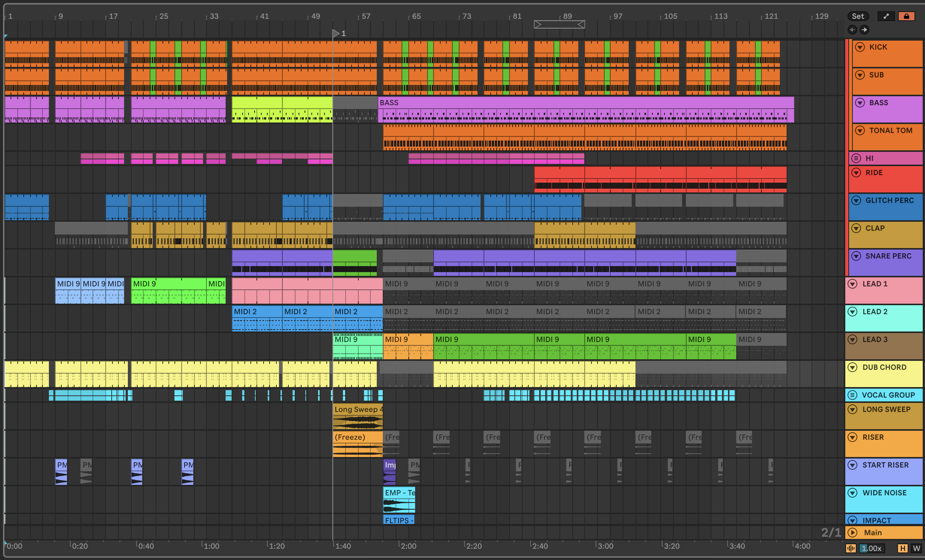The image size is (925, 560).
Task: Toggle the automation mode button
Action: click(886, 16)
